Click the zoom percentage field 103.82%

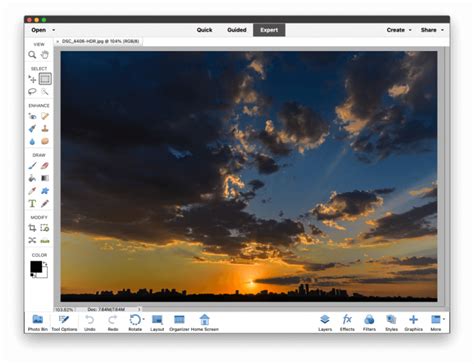click(64, 310)
